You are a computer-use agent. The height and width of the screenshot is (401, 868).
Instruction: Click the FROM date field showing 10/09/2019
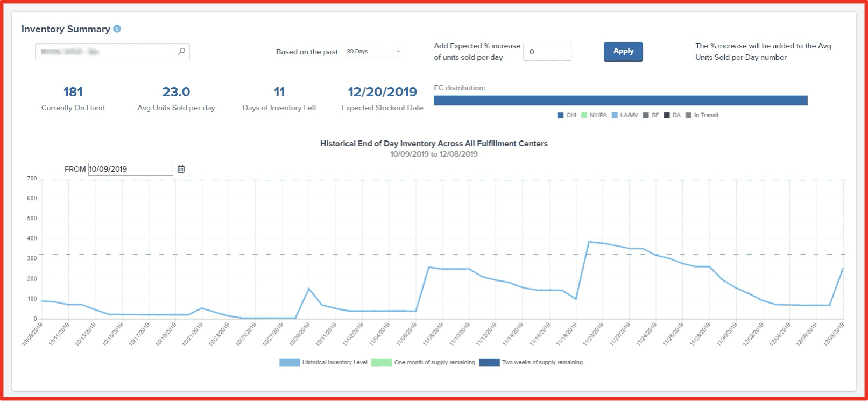point(131,169)
